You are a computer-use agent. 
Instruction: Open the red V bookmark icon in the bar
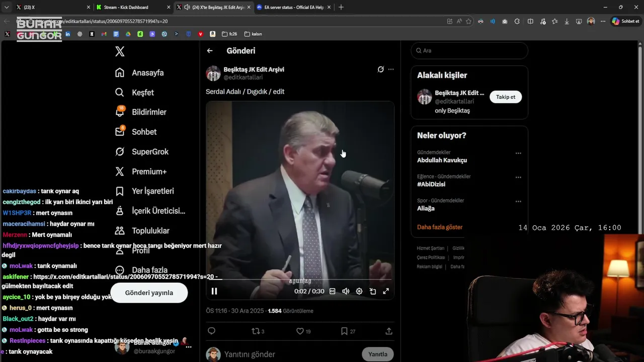pos(201,34)
